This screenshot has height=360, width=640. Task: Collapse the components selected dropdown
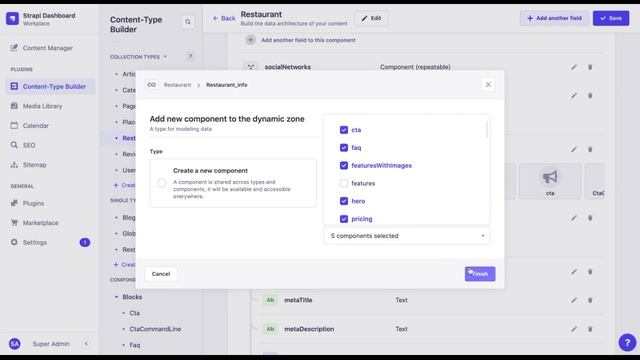coord(407,236)
